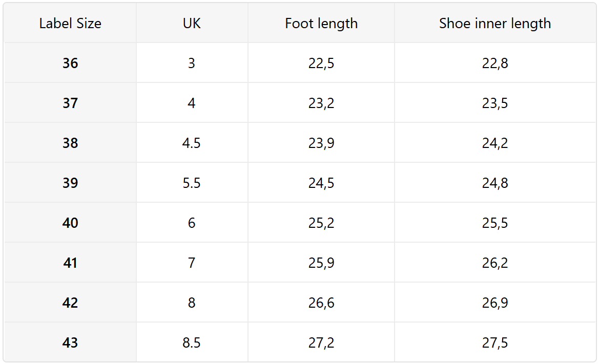Click the foot length 26,6 cell
Image resolution: width=599 pixels, height=364 pixels.
point(321,303)
